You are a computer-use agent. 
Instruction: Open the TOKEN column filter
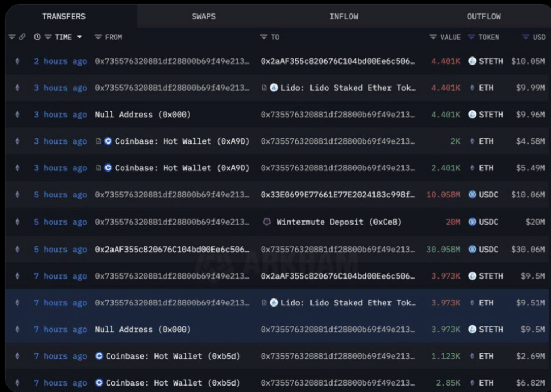point(471,37)
